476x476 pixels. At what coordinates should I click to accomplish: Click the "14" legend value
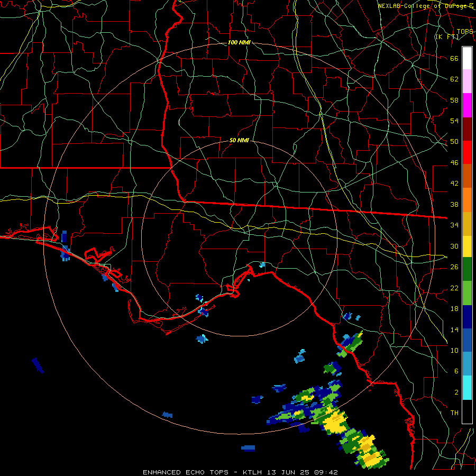click(454, 329)
